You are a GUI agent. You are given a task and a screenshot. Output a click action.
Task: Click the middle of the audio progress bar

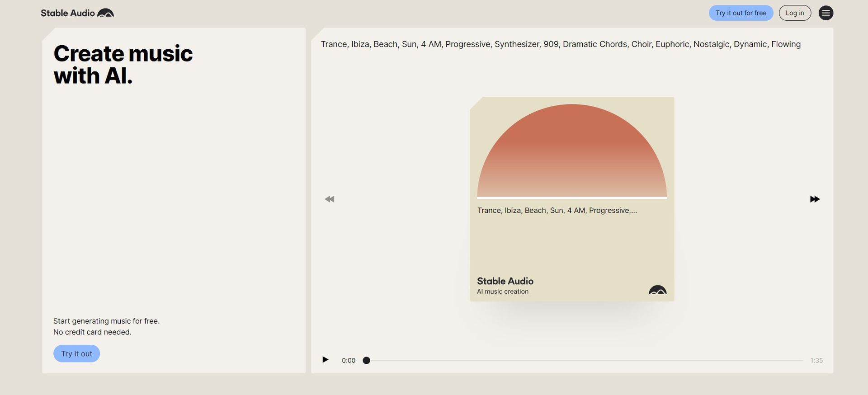[585, 360]
